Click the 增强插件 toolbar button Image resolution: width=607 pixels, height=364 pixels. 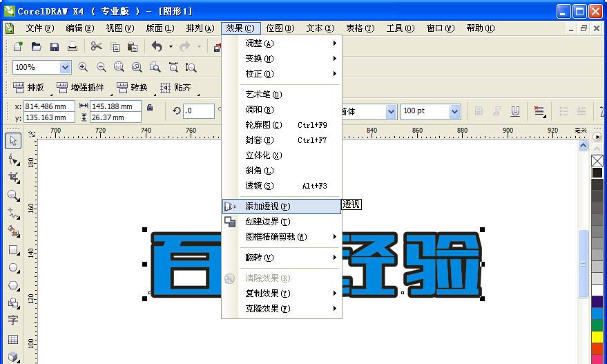tap(81, 88)
